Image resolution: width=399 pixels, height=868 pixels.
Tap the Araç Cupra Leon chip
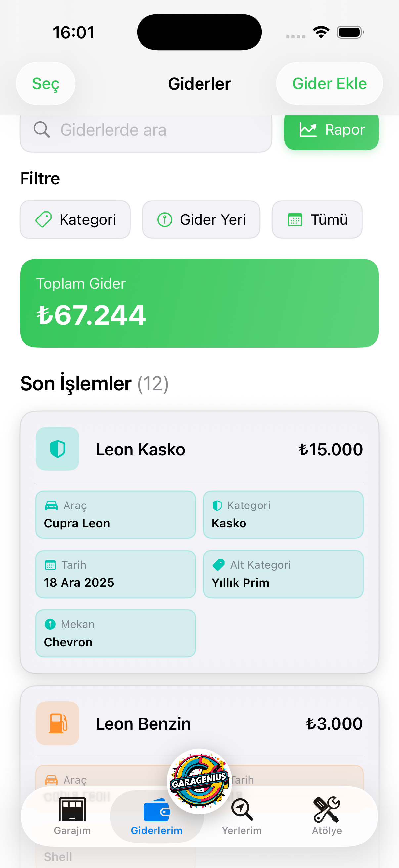115,514
